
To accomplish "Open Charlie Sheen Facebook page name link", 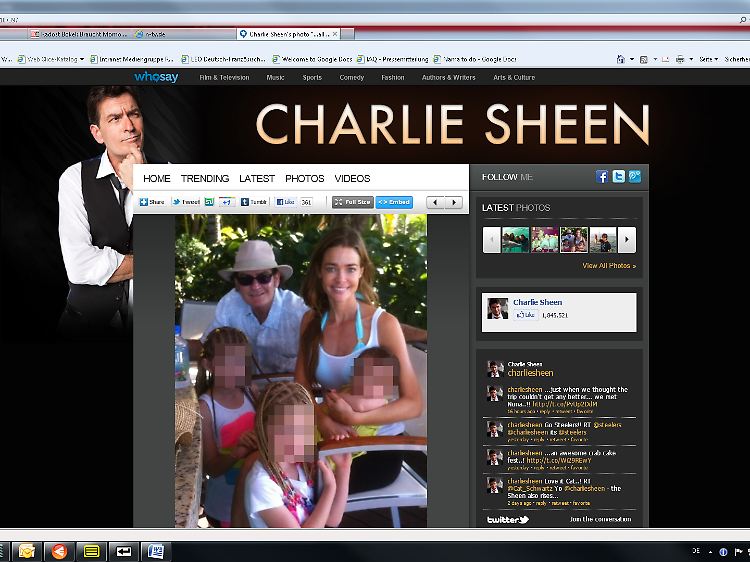I will click(538, 302).
